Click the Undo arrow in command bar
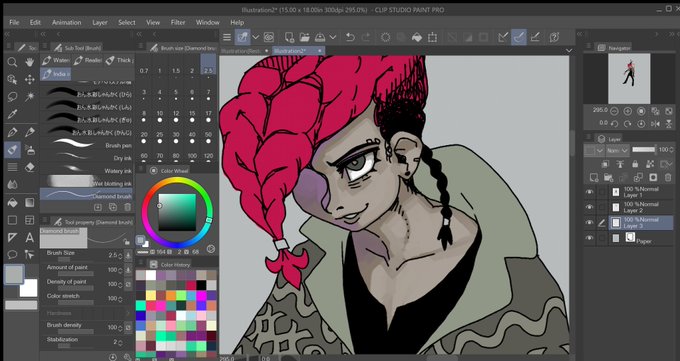 tap(350, 37)
